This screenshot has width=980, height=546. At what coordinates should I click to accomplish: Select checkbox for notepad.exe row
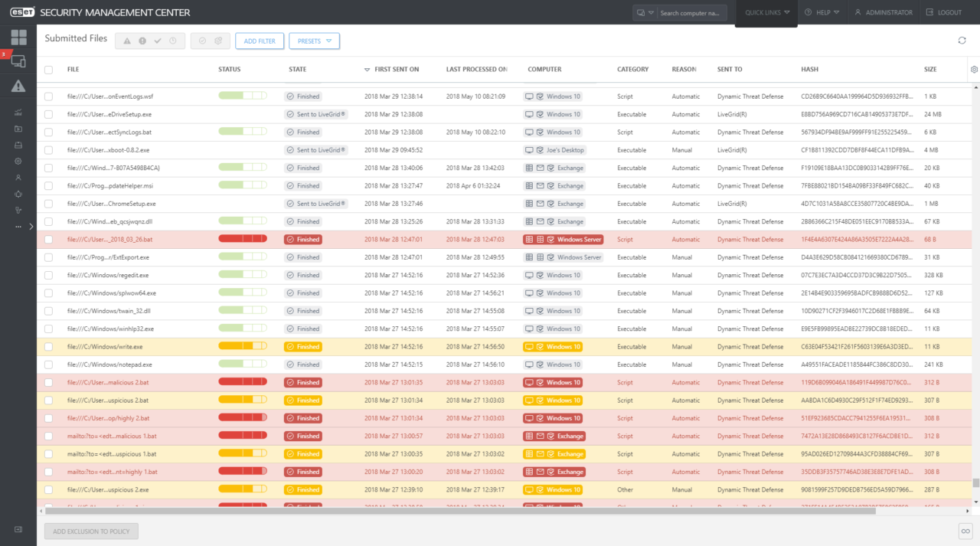(x=49, y=365)
